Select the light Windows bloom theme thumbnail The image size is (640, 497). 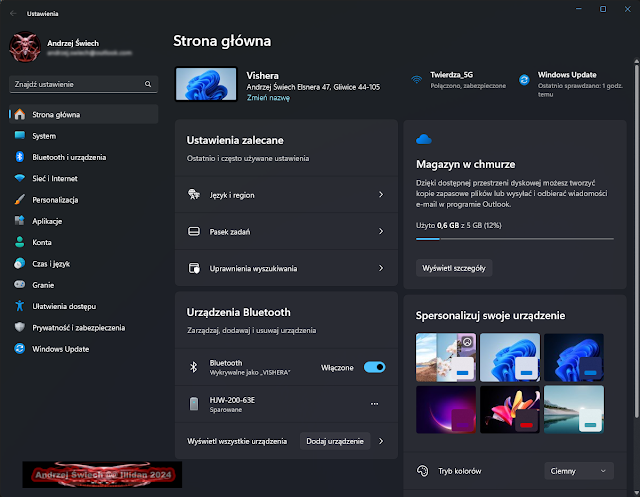click(x=510, y=357)
